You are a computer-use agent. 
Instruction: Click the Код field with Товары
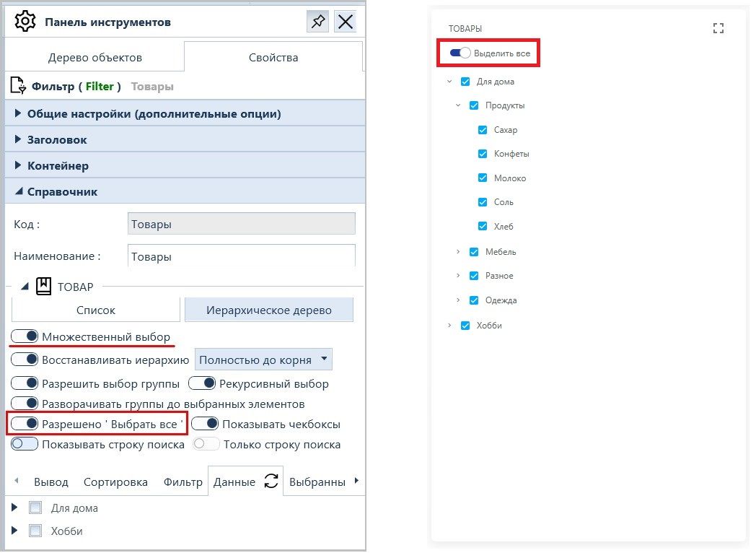[242, 224]
